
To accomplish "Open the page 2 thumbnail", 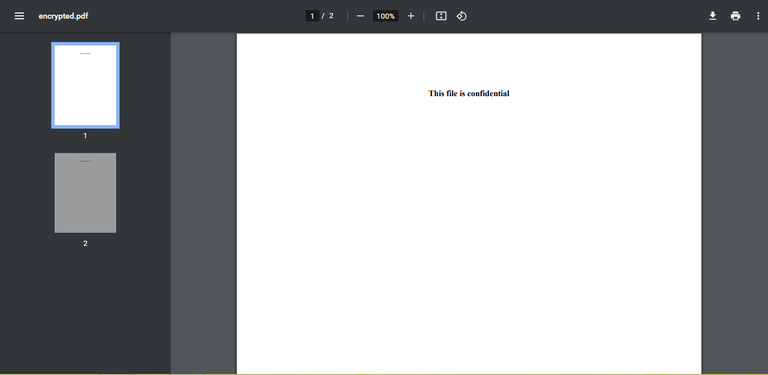I will coord(85,193).
